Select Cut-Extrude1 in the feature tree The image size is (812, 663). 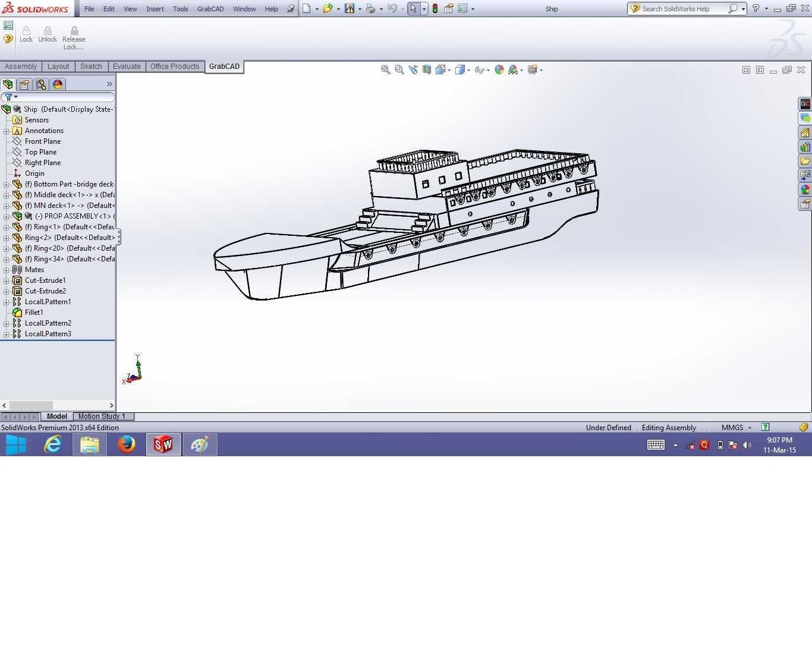pos(45,280)
